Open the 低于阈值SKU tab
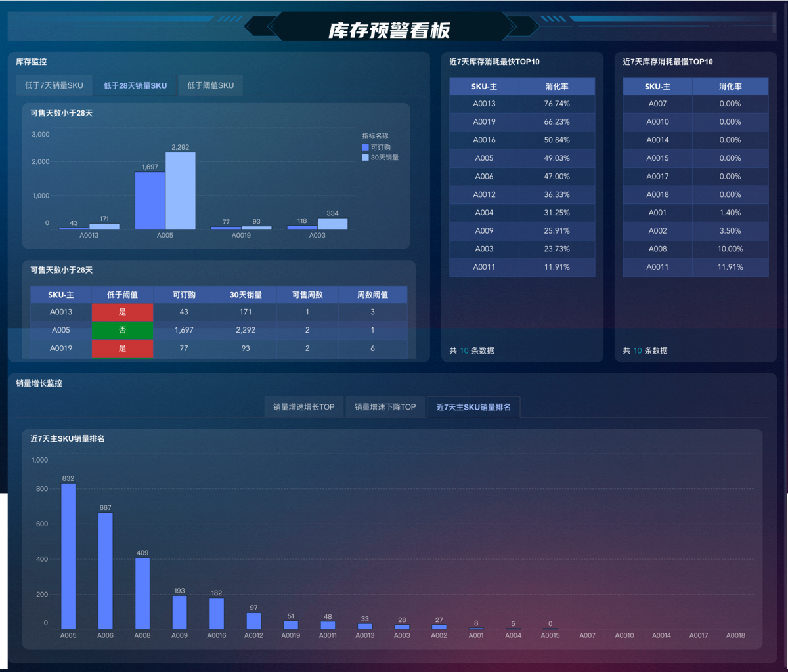 tap(210, 85)
